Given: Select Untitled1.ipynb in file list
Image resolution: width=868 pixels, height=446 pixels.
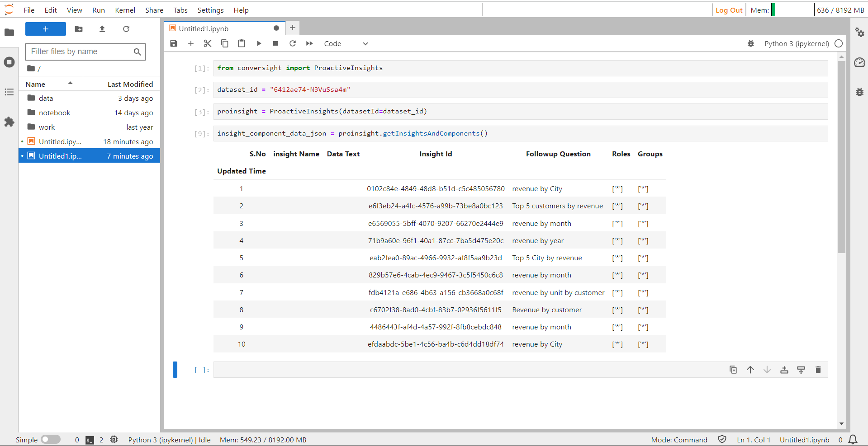Looking at the screenshot, I should 90,156.
